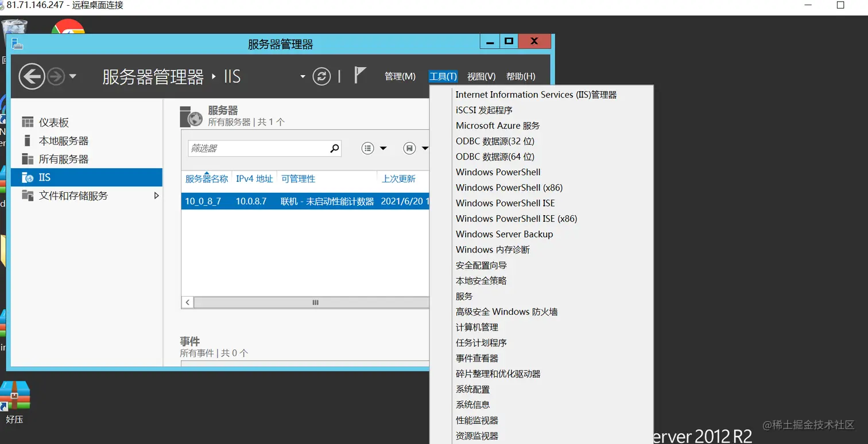Open 本地安全策略
The height and width of the screenshot is (444, 868).
click(541, 281)
